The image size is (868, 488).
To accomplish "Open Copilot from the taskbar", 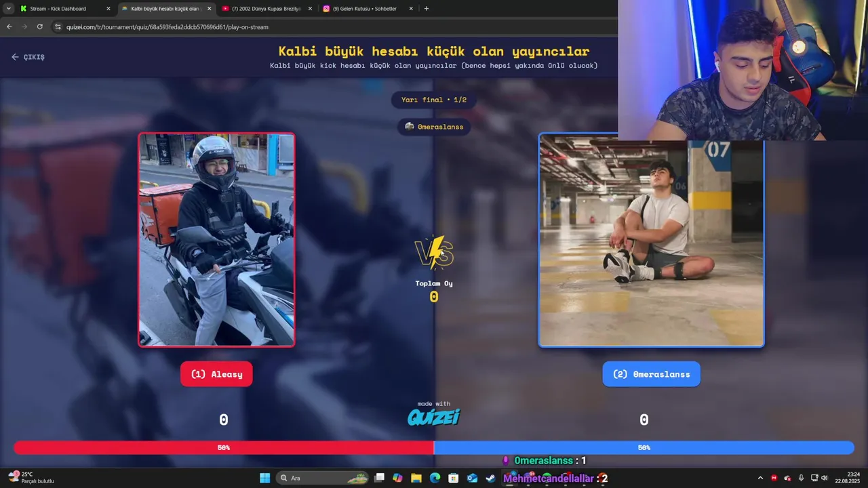I will 397,478.
